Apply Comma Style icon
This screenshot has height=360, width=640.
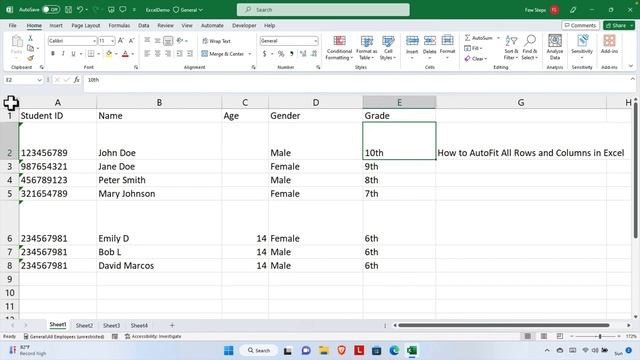coord(291,54)
